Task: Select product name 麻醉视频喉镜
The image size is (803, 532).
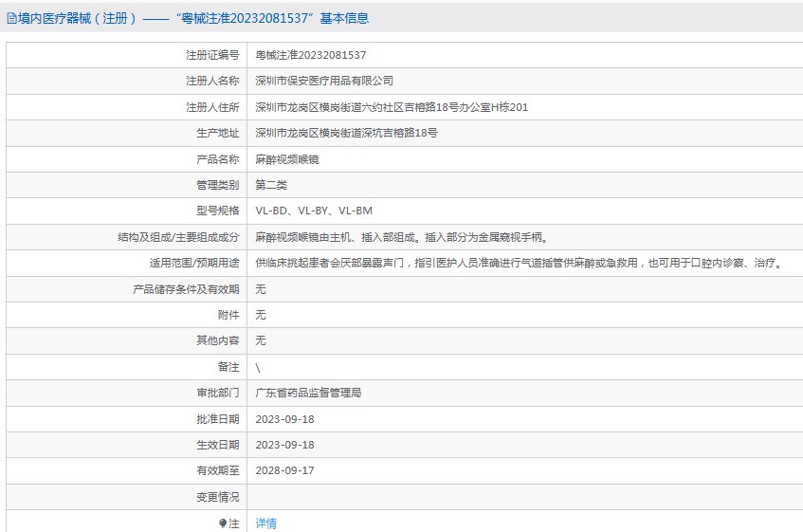Action: pos(287,159)
